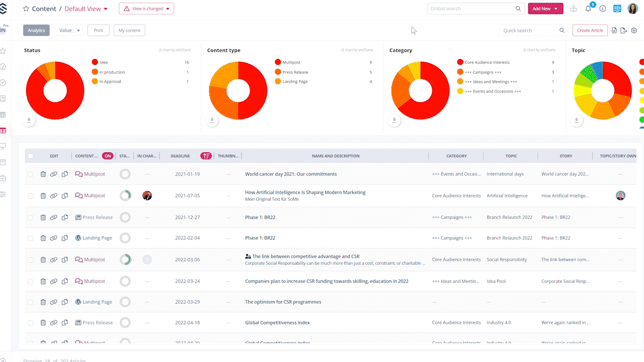
Task: Open the Value dropdown
Action: click(x=68, y=31)
